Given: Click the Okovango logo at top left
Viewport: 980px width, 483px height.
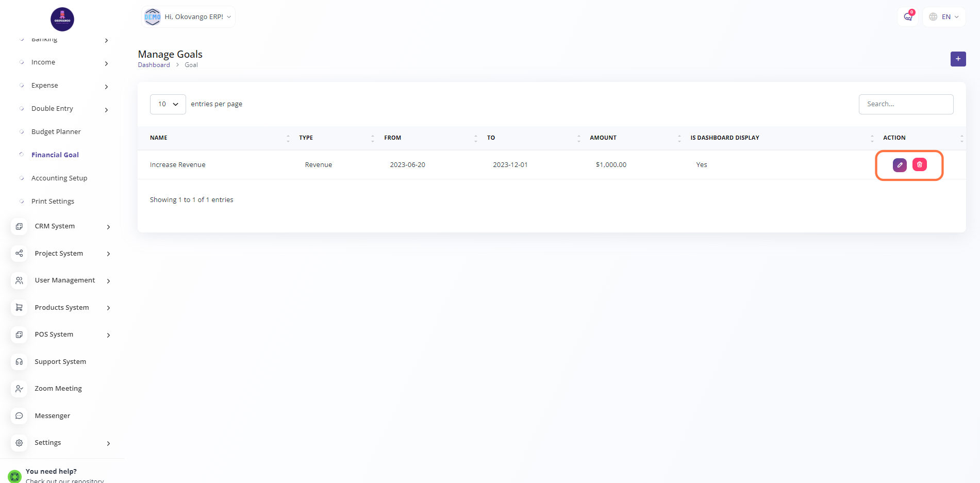Looking at the screenshot, I should [62, 20].
